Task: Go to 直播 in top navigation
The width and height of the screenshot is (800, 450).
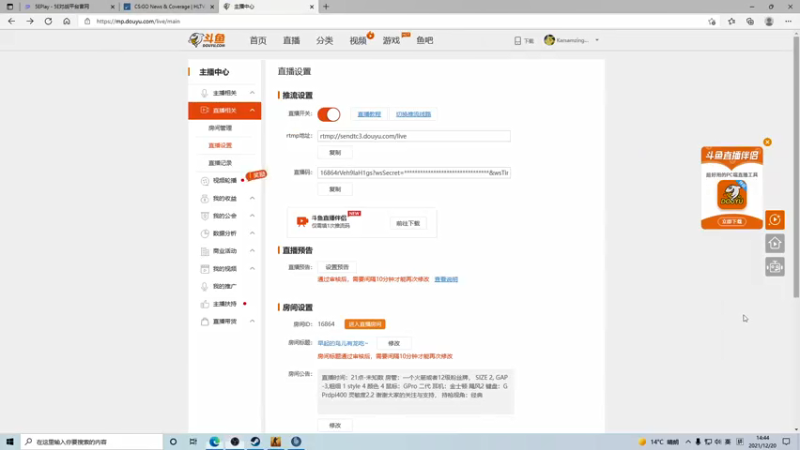Action: pyautogui.click(x=291, y=40)
